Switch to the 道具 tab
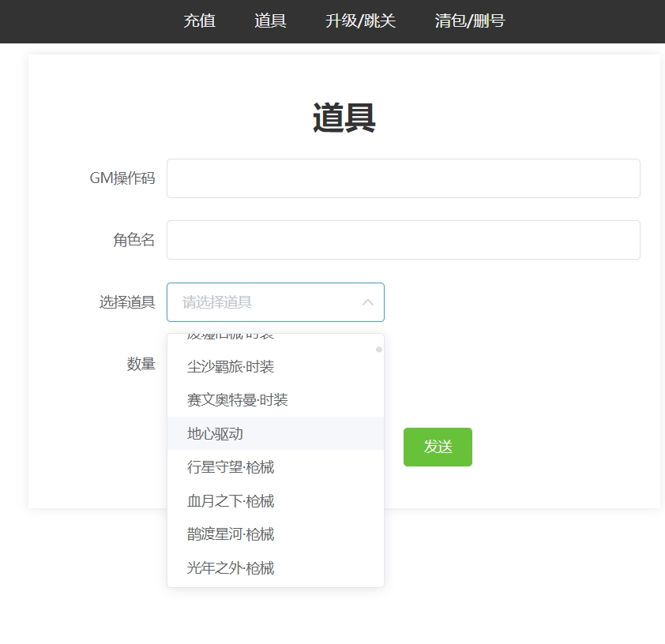 [269, 21]
